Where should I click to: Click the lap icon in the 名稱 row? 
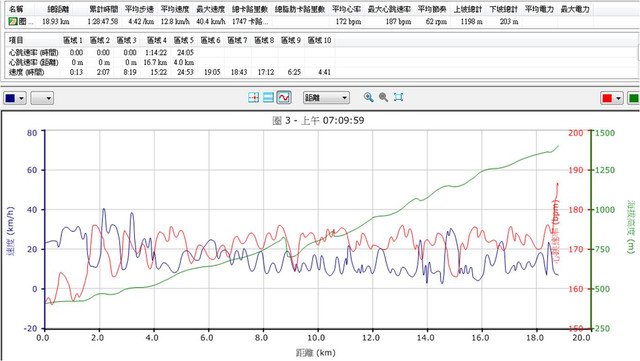coord(13,21)
